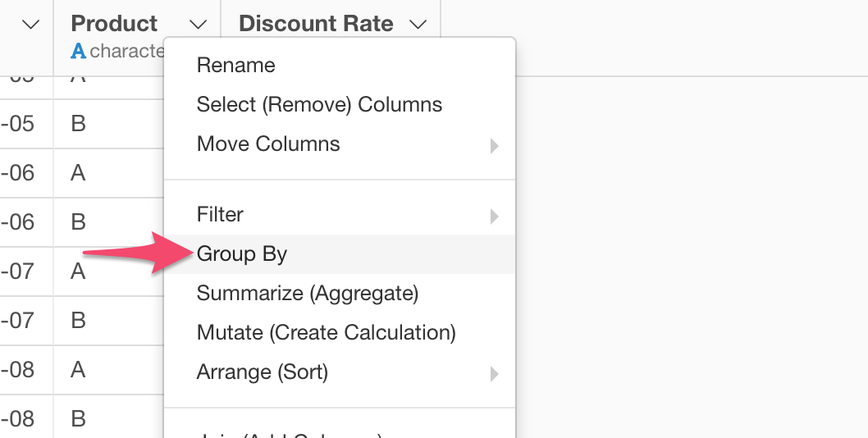Open the Product column dropdown chevron
868x438 pixels.
coord(198,25)
